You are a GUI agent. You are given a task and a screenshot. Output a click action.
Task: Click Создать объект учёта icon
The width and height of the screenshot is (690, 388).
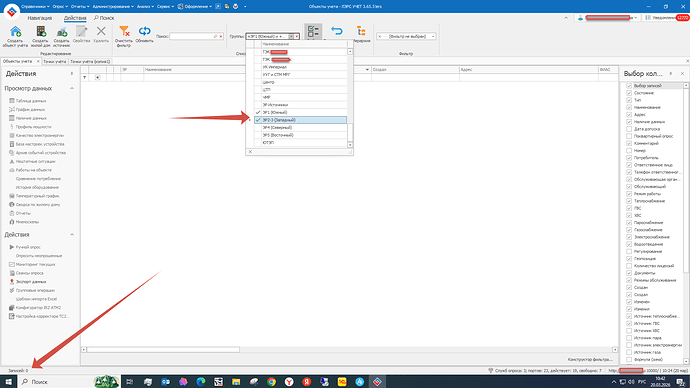(15, 31)
